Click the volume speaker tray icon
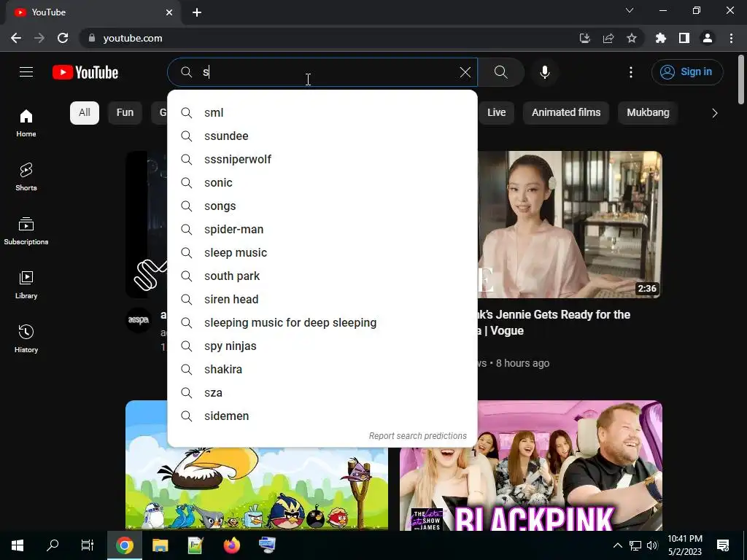 652,545
